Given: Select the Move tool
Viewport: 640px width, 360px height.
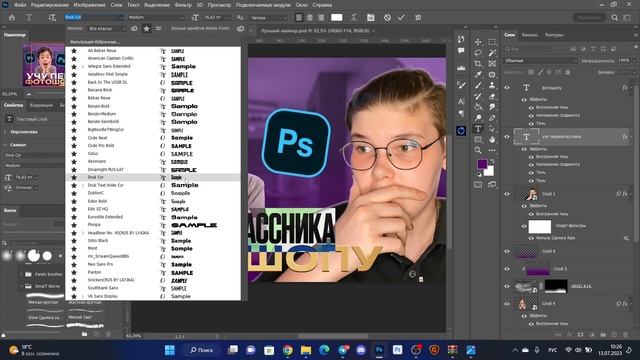Looking at the screenshot, I should click(478, 42).
